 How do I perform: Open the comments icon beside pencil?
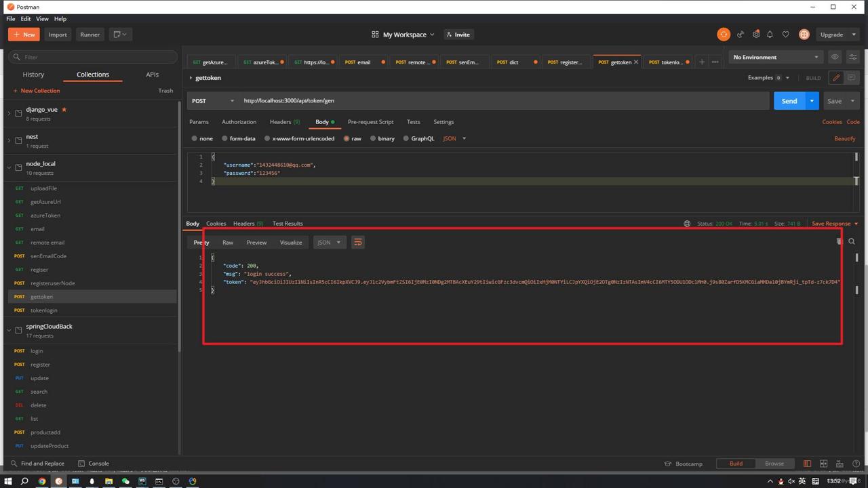point(851,78)
